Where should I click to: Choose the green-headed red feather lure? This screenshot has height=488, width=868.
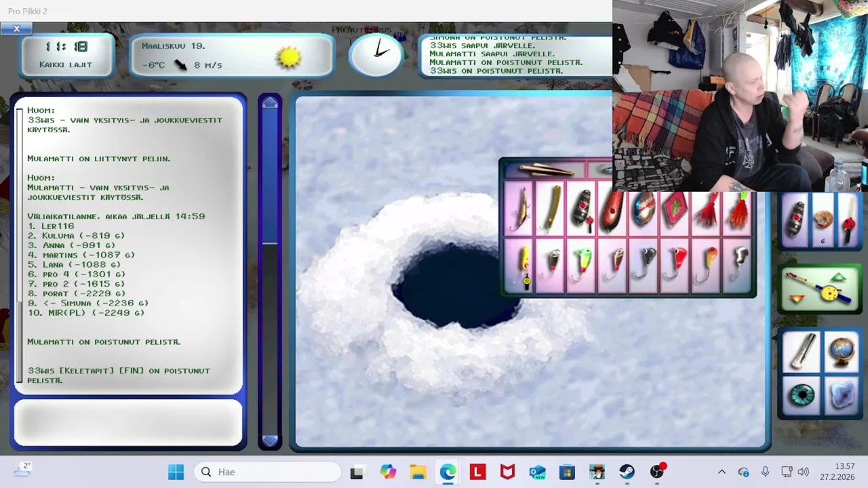pos(737,210)
